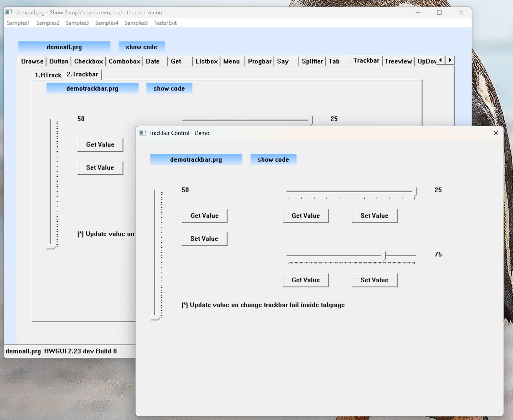This screenshot has height=420, width=513.
Task: Switch to the Checkbox tab
Action: point(89,61)
